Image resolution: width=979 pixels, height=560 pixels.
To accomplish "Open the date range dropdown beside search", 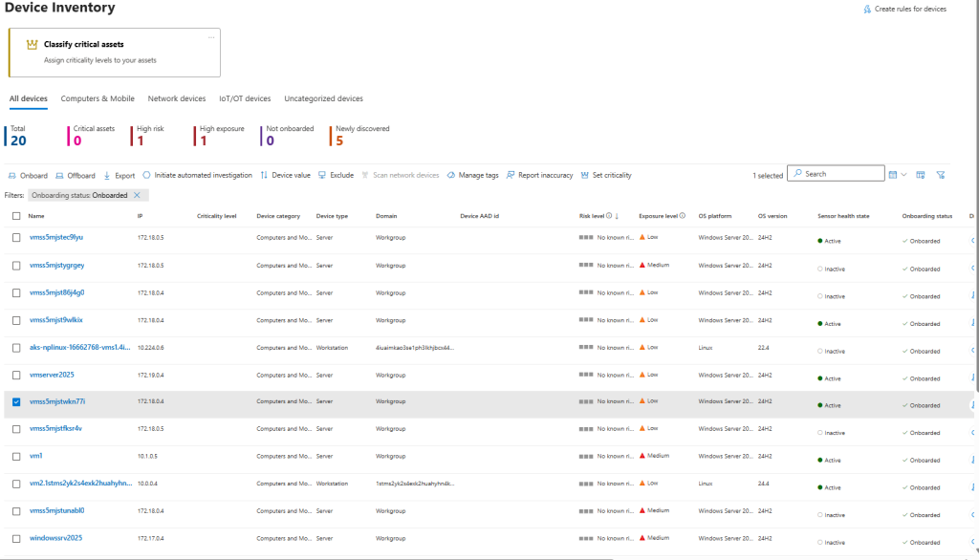I will (898, 175).
